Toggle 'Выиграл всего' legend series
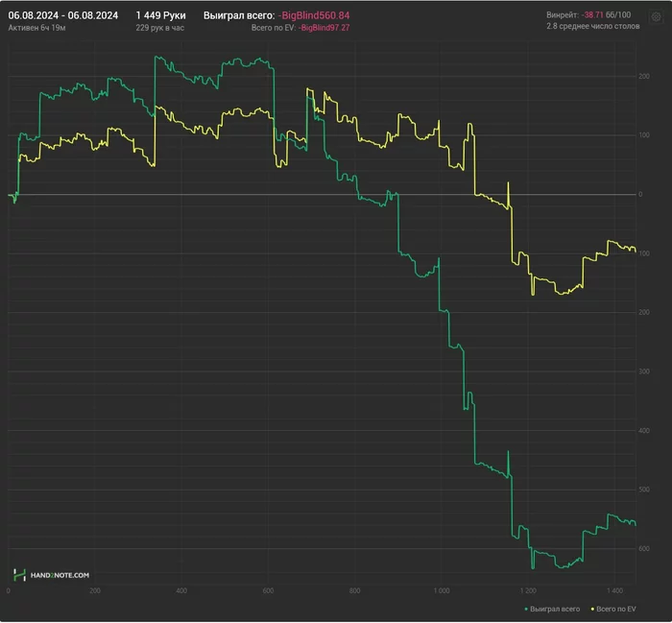The height and width of the screenshot is (623, 672). [x=552, y=609]
